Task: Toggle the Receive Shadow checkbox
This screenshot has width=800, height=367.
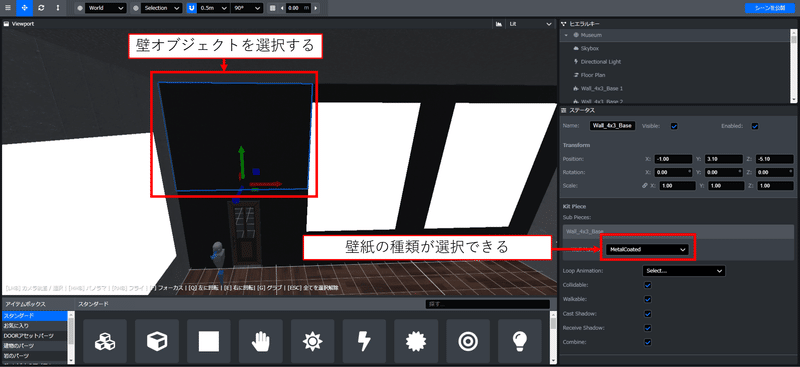Action: coord(647,328)
